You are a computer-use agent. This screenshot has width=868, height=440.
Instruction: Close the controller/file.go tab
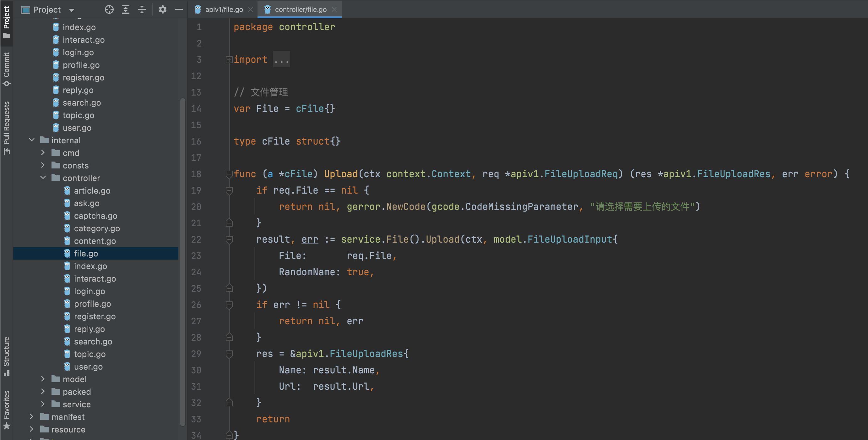(x=334, y=9)
